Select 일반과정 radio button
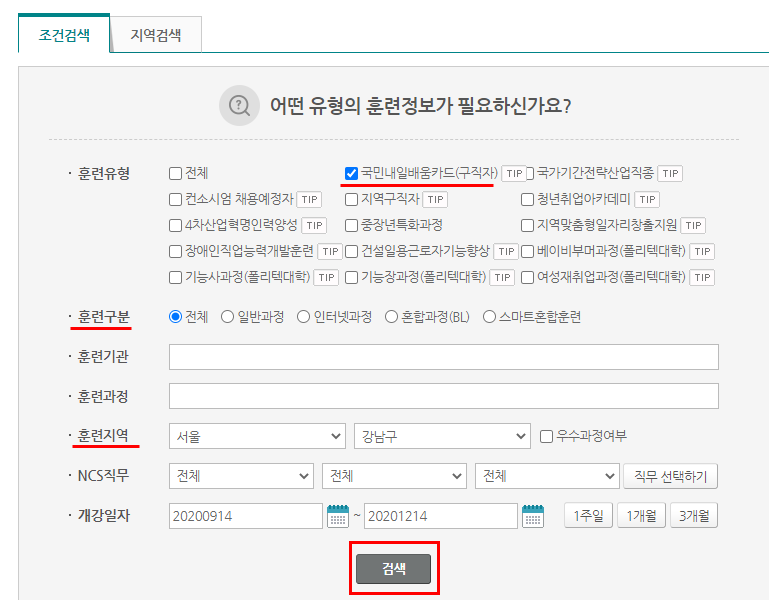769x600 pixels. pyautogui.click(x=227, y=316)
